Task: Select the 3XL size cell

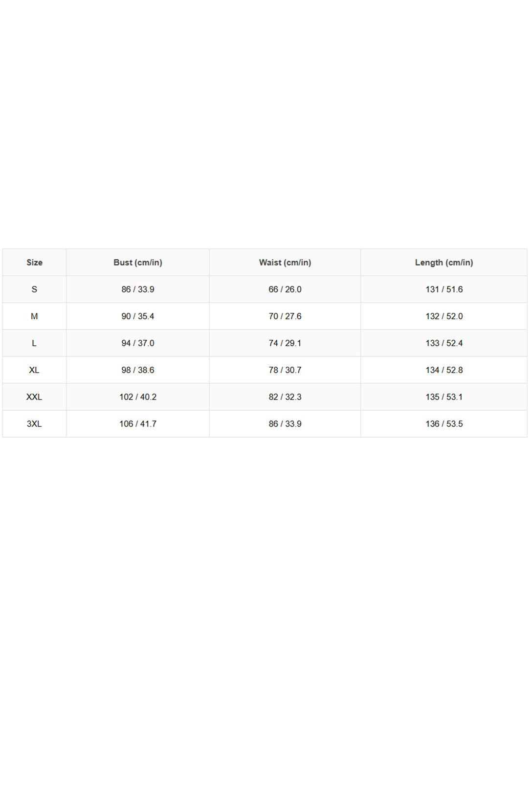Action: [x=34, y=424]
